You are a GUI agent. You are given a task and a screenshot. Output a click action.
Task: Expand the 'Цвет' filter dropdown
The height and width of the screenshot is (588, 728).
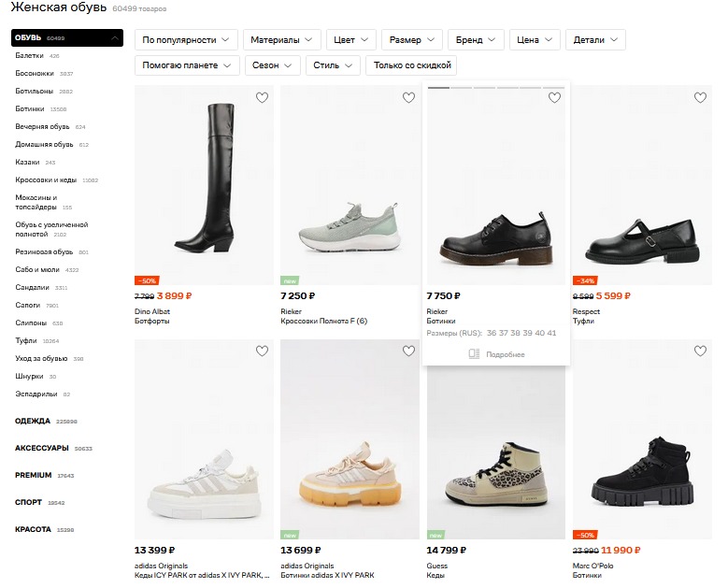click(350, 40)
